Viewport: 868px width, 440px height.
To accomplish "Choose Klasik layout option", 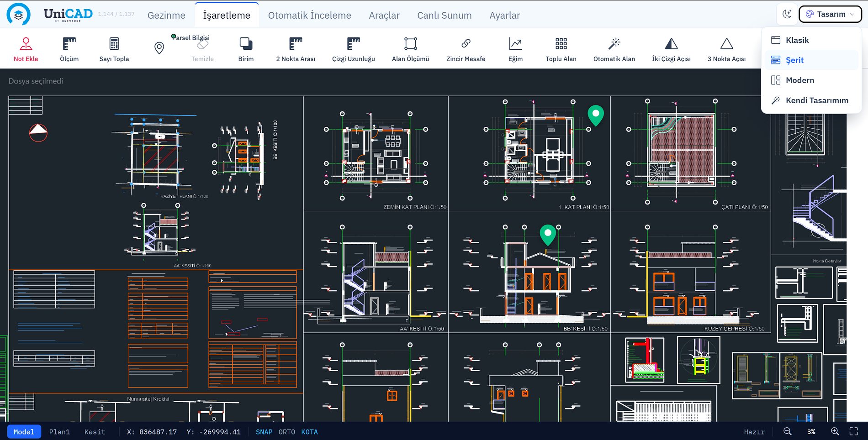I will pyautogui.click(x=811, y=40).
